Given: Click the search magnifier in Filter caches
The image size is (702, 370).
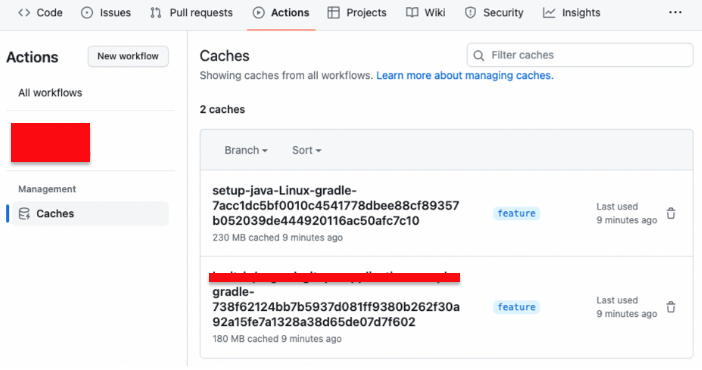Looking at the screenshot, I should 479,55.
